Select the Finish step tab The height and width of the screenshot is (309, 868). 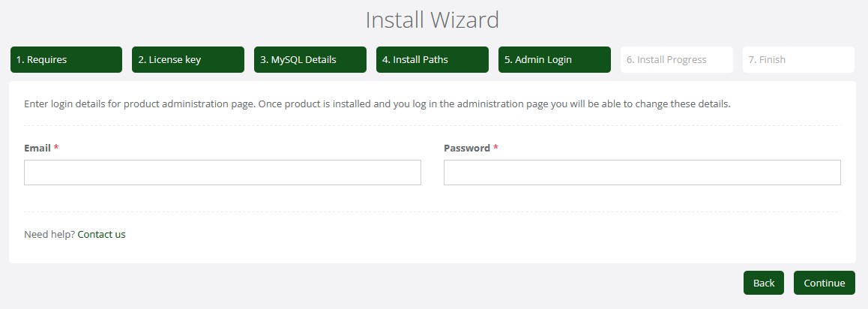(x=798, y=59)
